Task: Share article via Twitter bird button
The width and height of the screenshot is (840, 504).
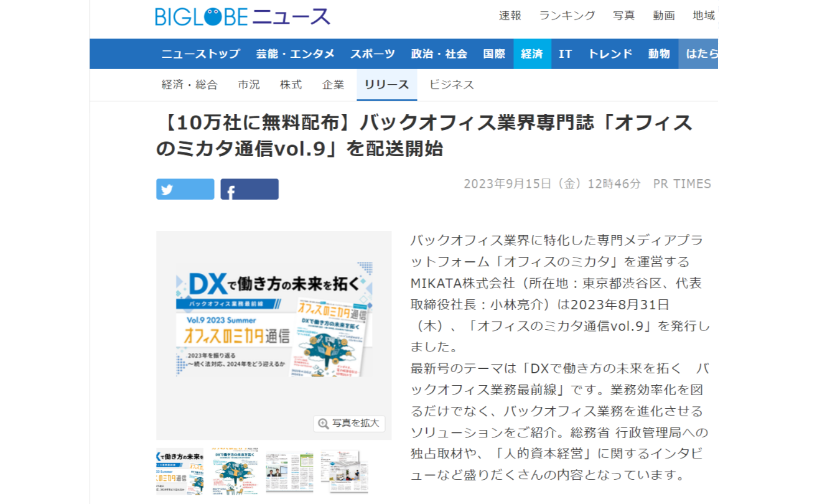Action: (x=185, y=189)
